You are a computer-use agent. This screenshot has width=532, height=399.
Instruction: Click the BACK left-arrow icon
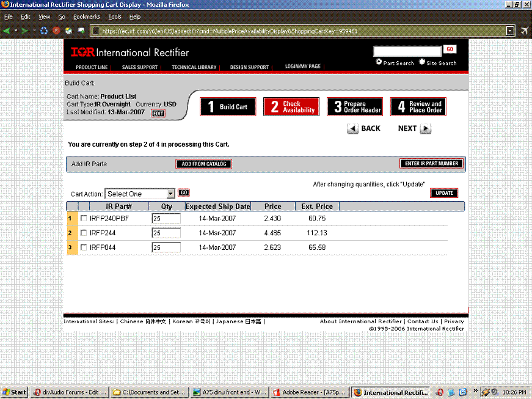[353, 128]
